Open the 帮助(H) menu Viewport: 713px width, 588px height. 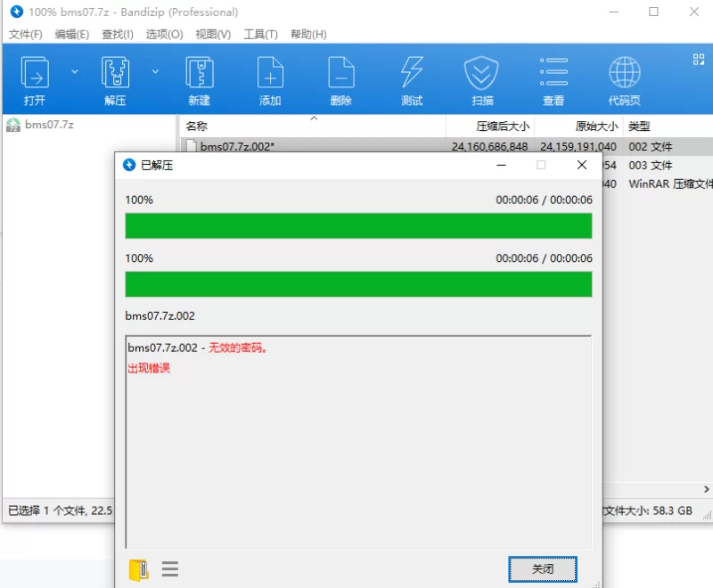point(308,35)
